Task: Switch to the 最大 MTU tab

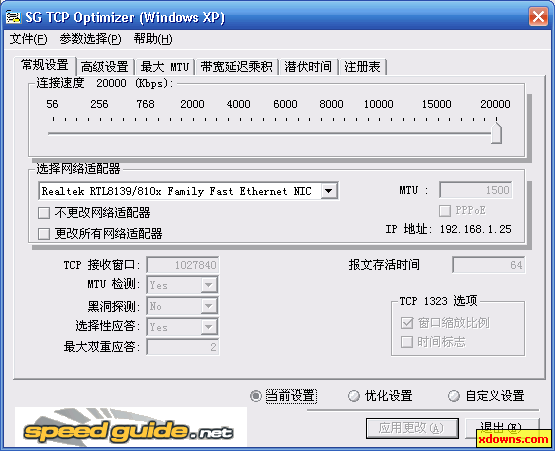Action: pos(165,67)
